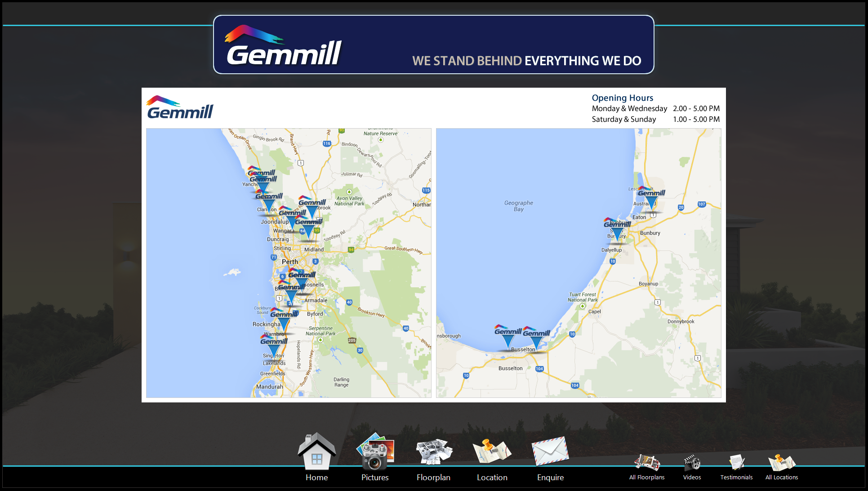
Task: Click the Testimonials label
Action: point(736,478)
